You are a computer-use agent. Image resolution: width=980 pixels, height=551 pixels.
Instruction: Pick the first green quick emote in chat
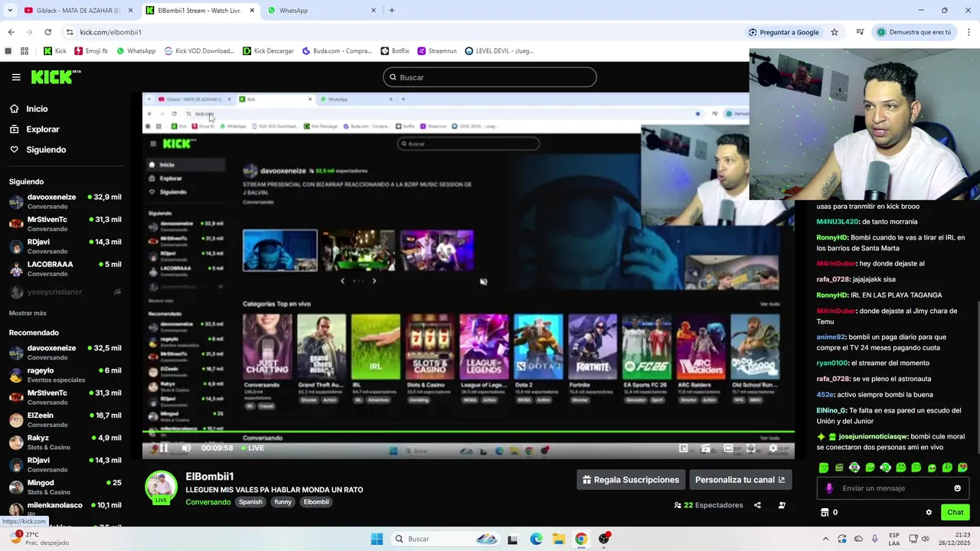(824, 468)
